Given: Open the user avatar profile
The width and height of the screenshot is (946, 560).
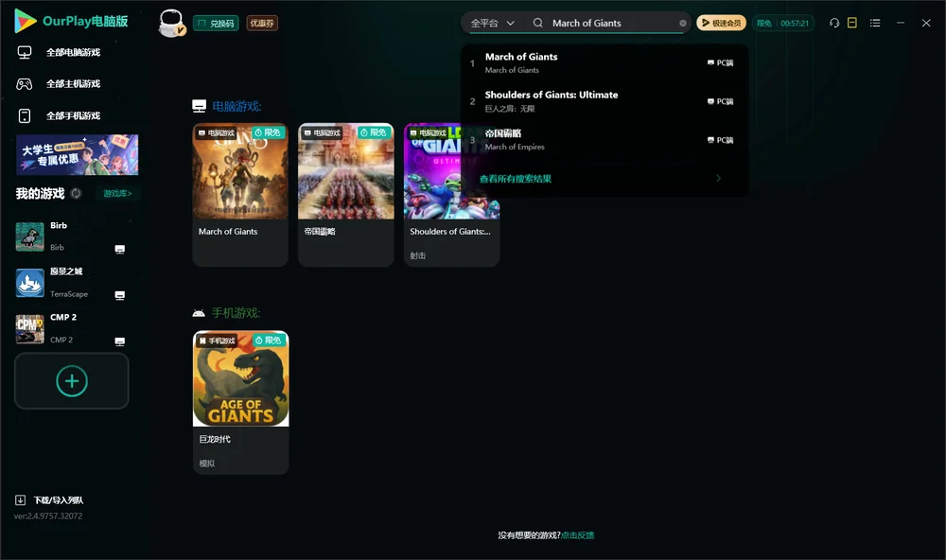Looking at the screenshot, I should pos(172,23).
